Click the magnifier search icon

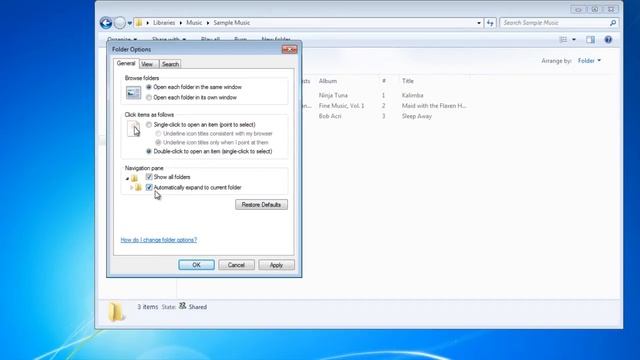(613, 23)
